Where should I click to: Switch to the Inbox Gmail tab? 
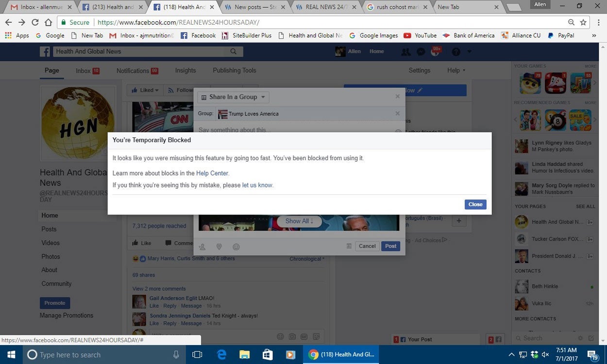[41, 7]
